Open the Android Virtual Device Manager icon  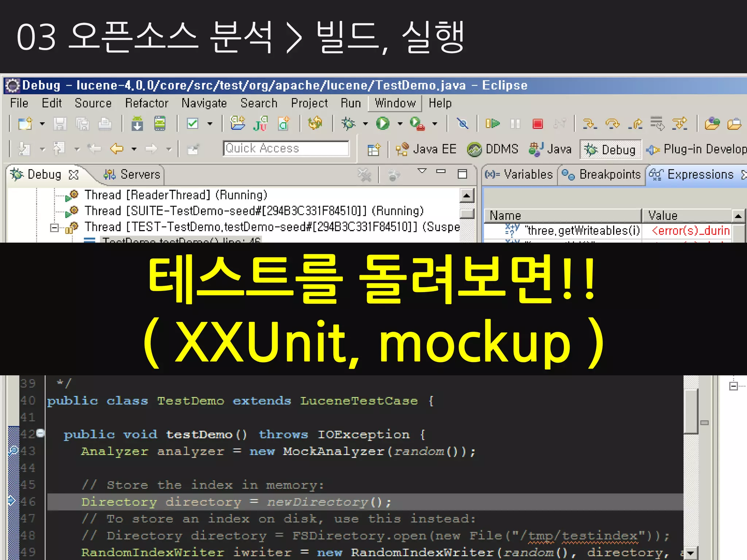[160, 124]
